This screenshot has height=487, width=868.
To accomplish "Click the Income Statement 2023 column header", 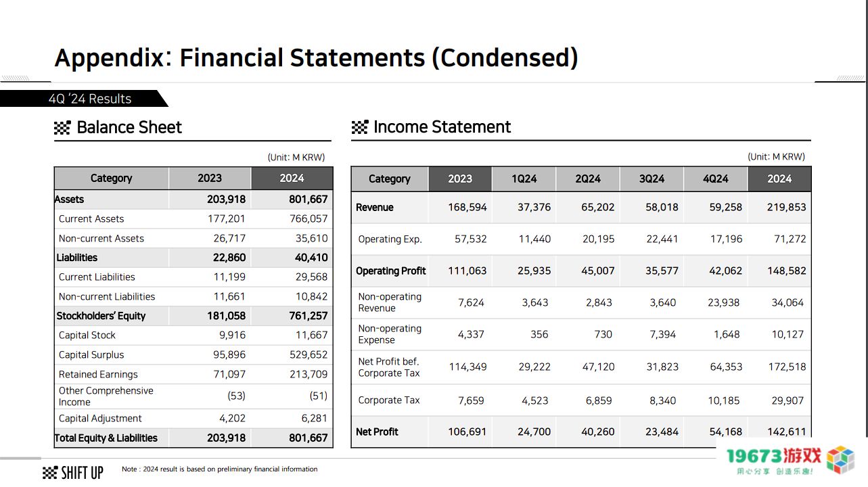I will coord(460,179).
